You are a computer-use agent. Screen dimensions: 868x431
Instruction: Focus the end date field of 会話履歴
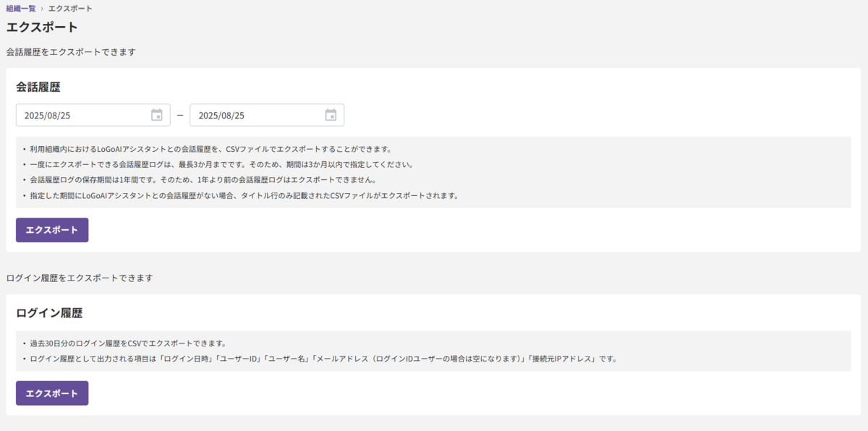267,115
